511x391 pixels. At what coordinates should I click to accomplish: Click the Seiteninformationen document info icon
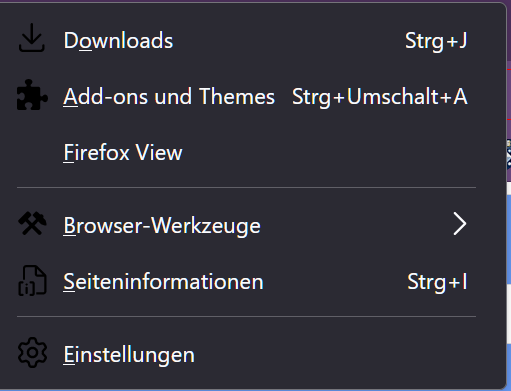point(32,281)
